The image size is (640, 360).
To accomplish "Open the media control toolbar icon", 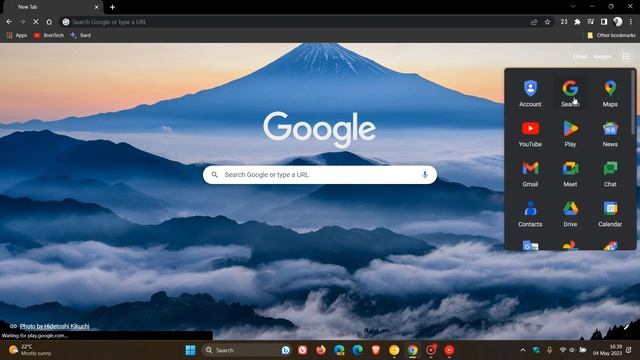I will click(x=590, y=22).
